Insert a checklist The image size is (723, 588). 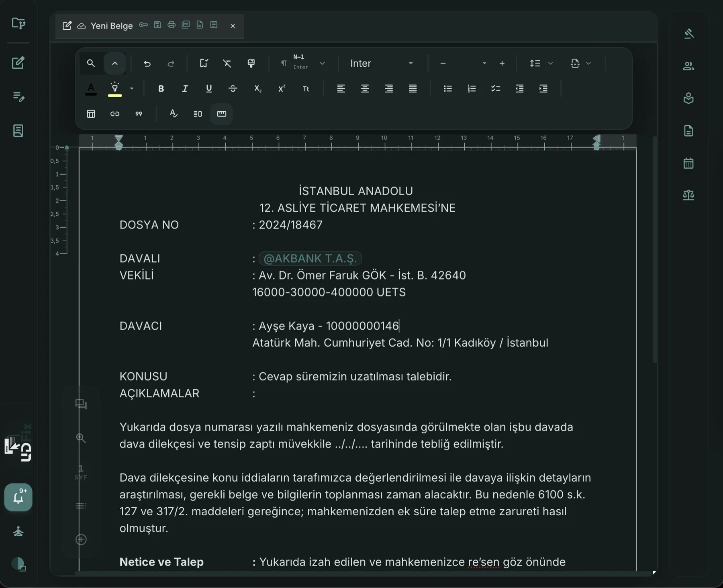tap(496, 89)
